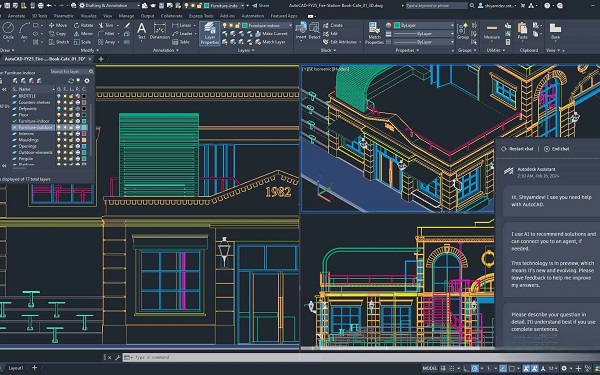Viewport: 600px width, 375px height.
Task: Expand the Utilities panel
Action: 495,50
